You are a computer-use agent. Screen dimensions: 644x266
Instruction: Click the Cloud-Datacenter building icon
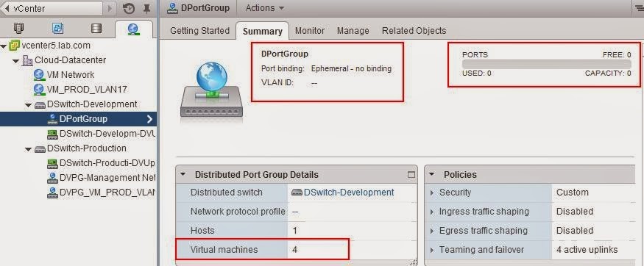[x=27, y=60]
